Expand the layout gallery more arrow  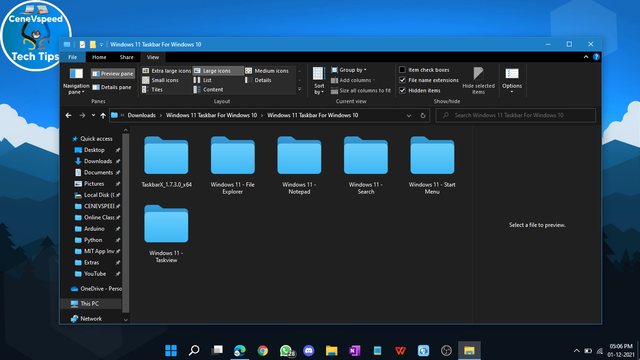300,89
